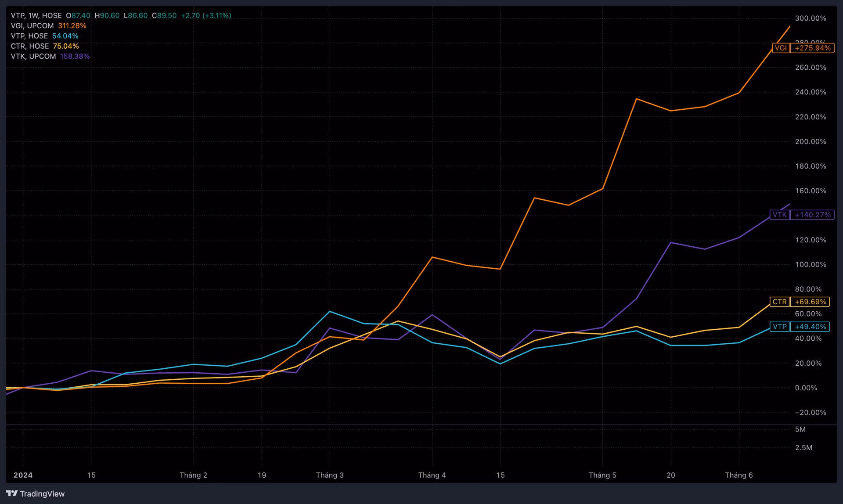
Task: Select the CTR, HOSE legend entry
Action: point(30,46)
